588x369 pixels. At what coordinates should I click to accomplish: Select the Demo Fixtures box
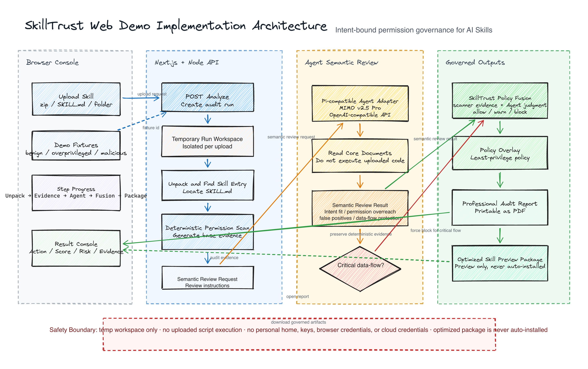coord(76,145)
